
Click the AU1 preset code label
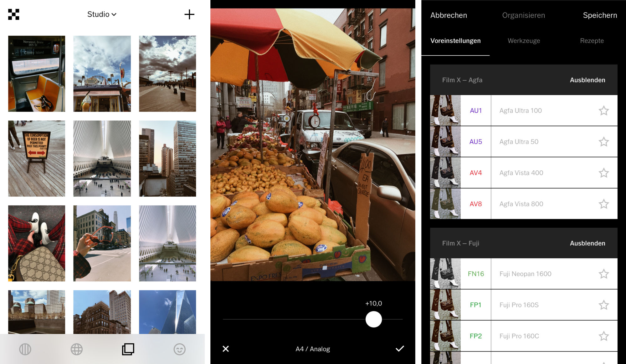click(x=476, y=110)
